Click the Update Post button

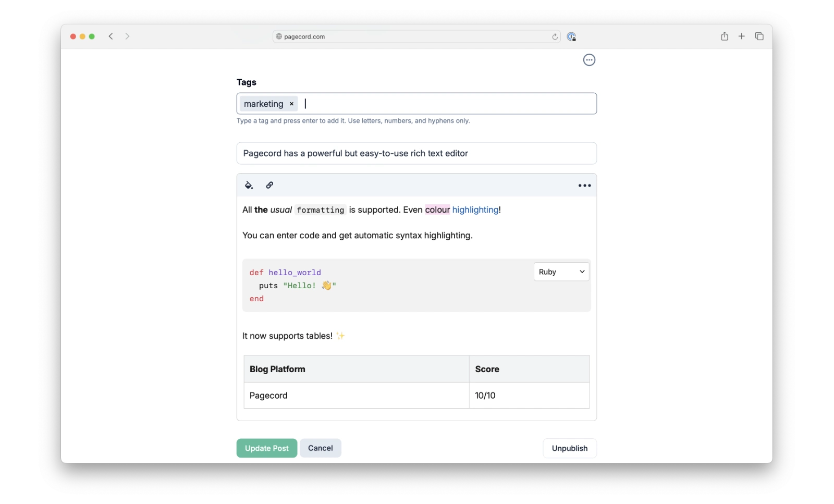coord(266,448)
